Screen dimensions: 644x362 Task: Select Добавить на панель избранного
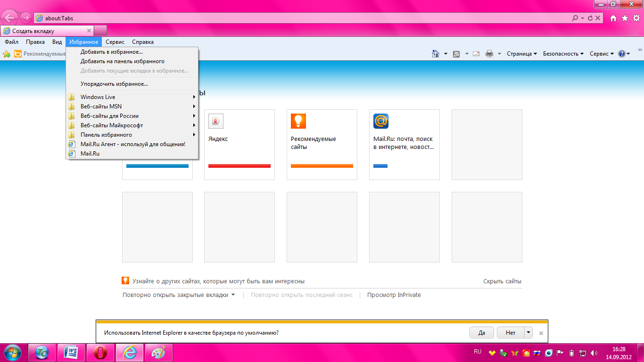132,61
